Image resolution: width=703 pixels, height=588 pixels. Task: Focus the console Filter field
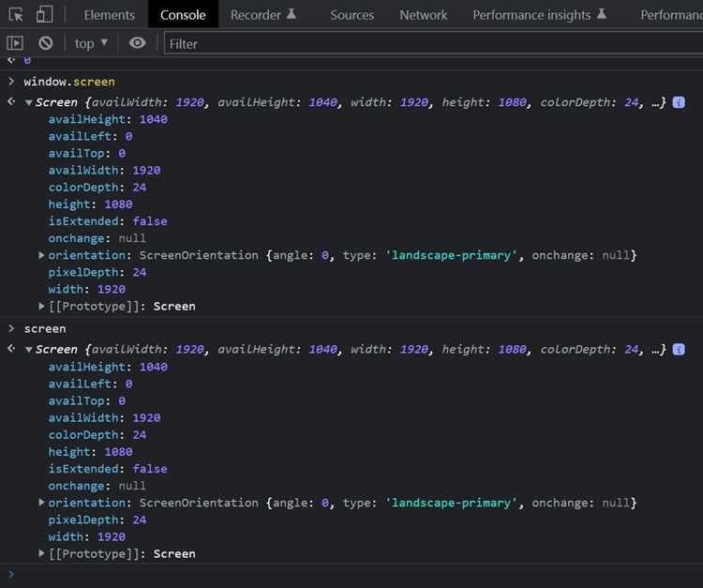click(x=433, y=43)
